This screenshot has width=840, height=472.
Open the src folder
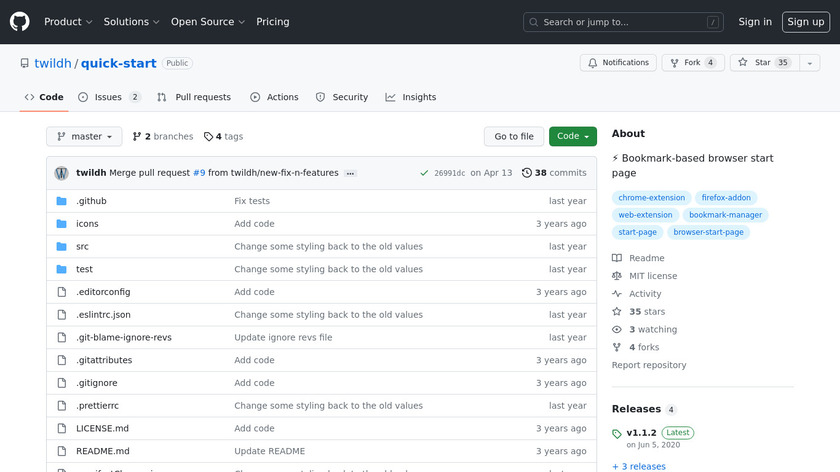pos(82,246)
